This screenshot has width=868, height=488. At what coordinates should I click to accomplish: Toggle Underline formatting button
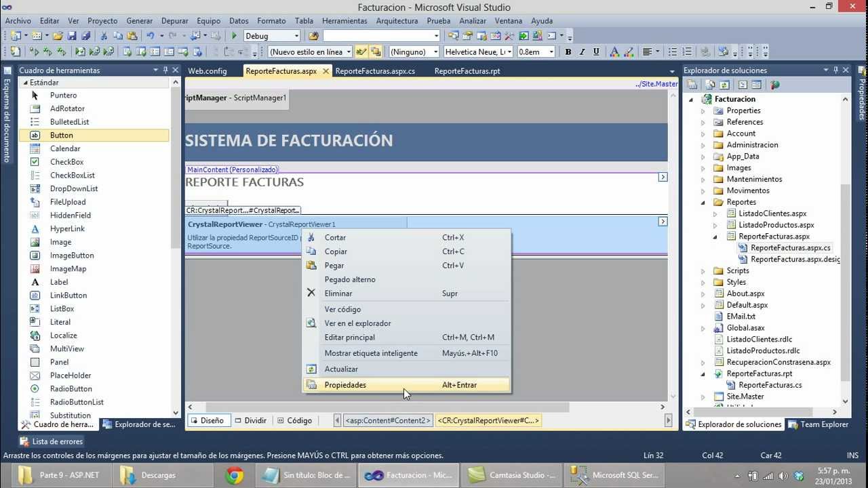click(x=596, y=52)
